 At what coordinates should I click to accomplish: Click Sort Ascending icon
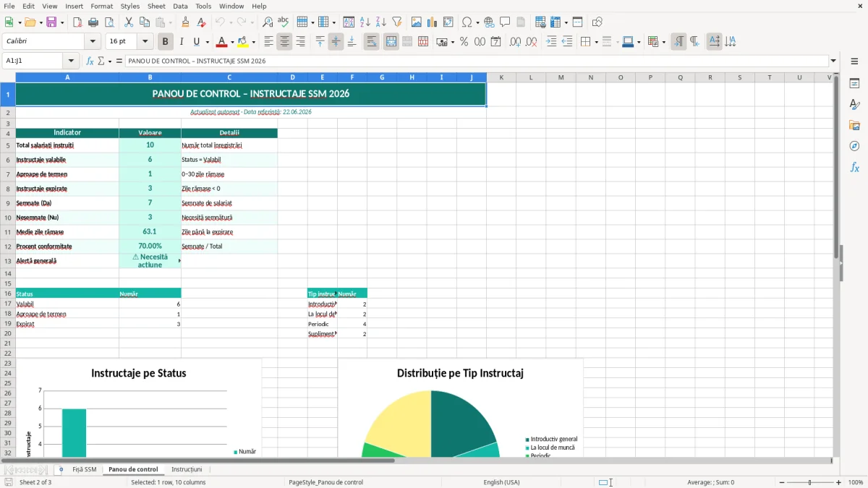click(365, 22)
